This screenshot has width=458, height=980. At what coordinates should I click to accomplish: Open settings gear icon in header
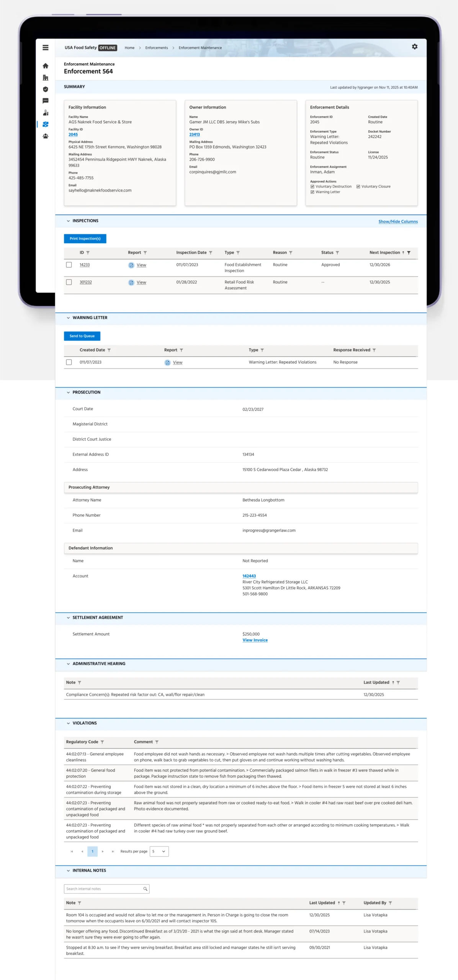tap(415, 47)
